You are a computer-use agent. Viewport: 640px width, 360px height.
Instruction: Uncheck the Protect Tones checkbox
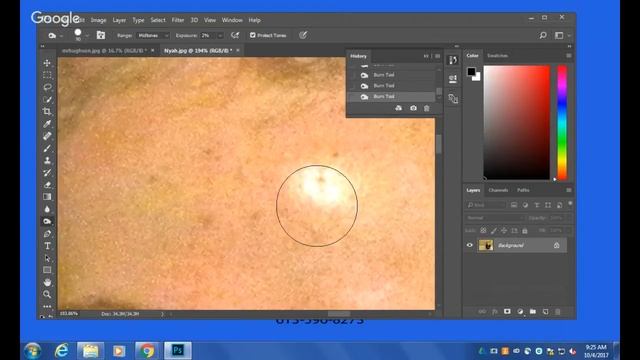coord(253,36)
